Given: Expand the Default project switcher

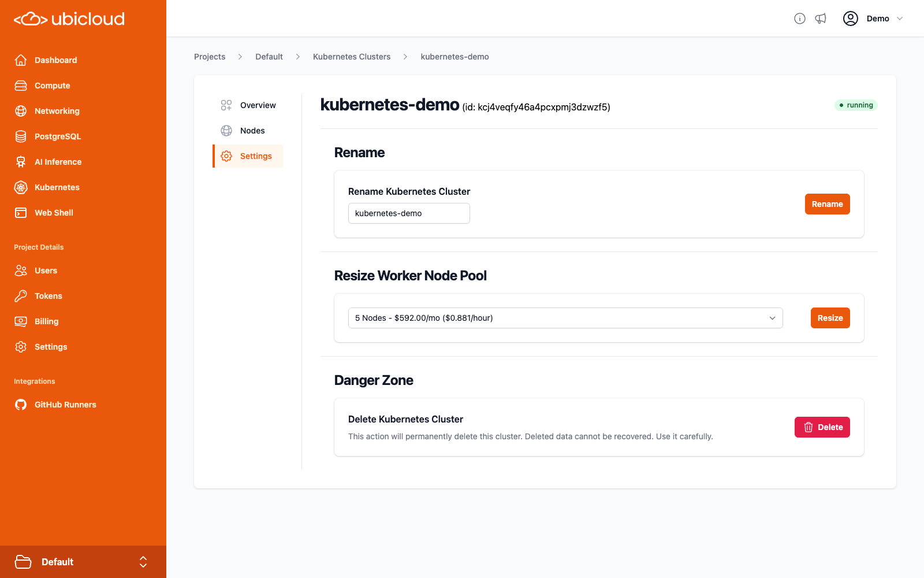Looking at the screenshot, I should click(x=84, y=561).
